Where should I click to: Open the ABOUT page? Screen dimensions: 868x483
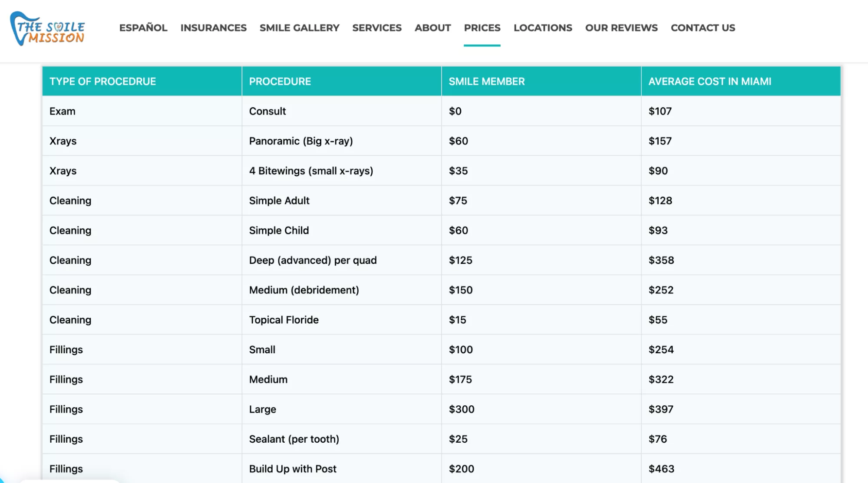tap(432, 27)
